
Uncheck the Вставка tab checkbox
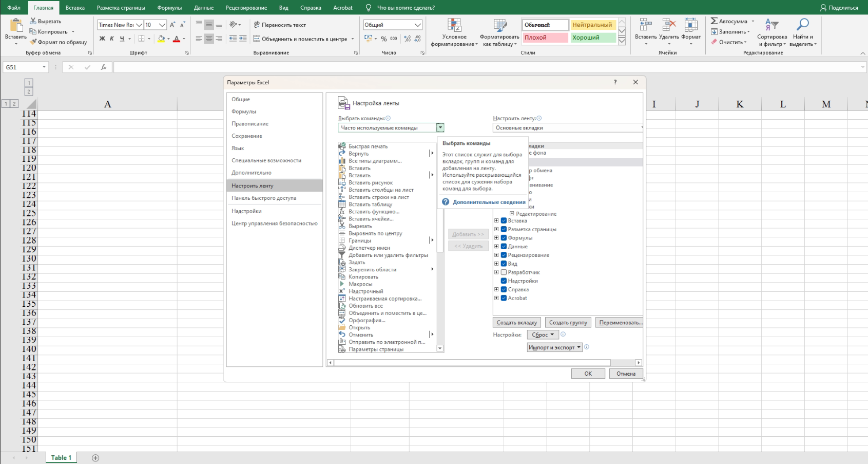504,221
